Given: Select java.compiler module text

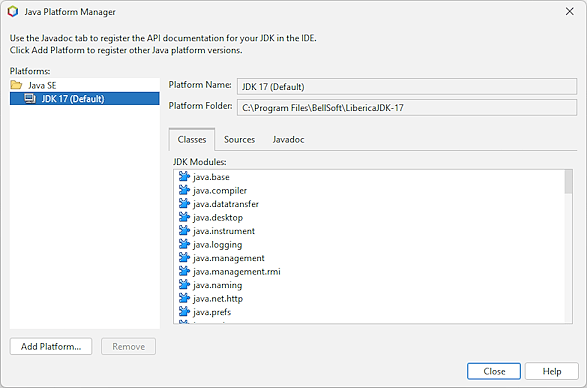Looking at the screenshot, I should tap(220, 190).
